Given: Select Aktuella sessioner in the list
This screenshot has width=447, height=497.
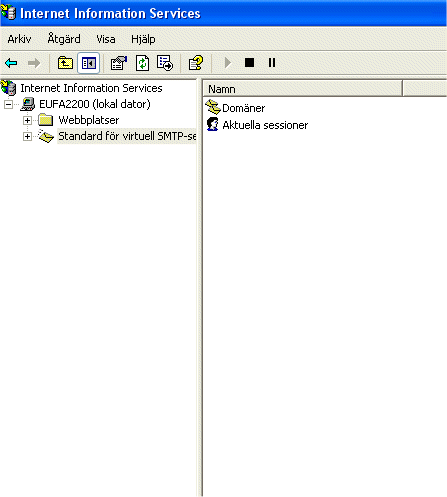Looking at the screenshot, I should pos(265,125).
